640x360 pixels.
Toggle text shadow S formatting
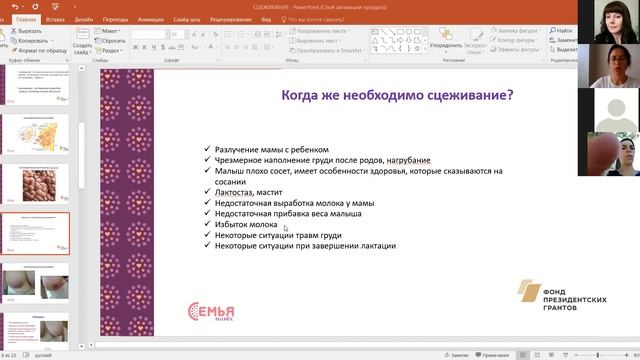(x=163, y=47)
